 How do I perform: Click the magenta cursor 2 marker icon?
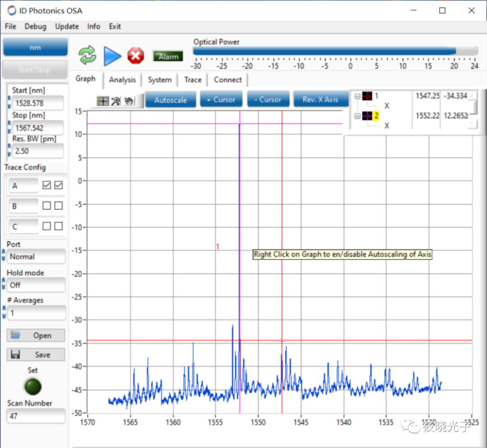(x=367, y=116)
